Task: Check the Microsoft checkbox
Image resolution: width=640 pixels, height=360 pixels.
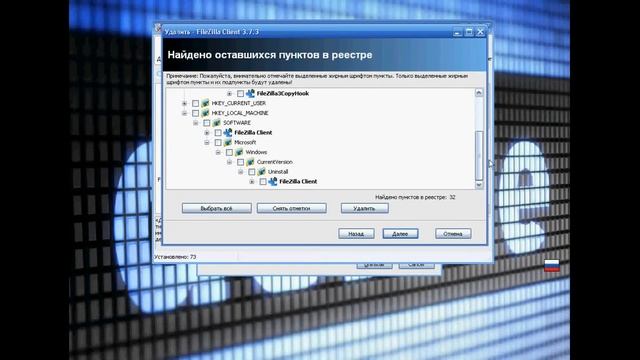Action: [x=218, y=142]
